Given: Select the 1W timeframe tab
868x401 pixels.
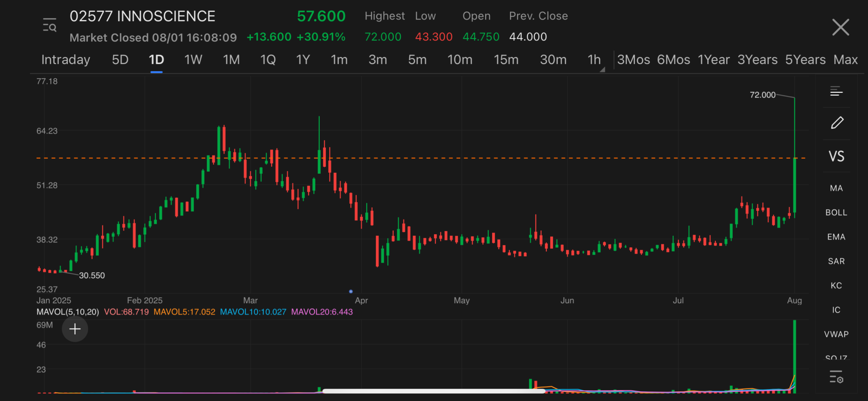Looking at the screenshot, I should coord(193,60).
